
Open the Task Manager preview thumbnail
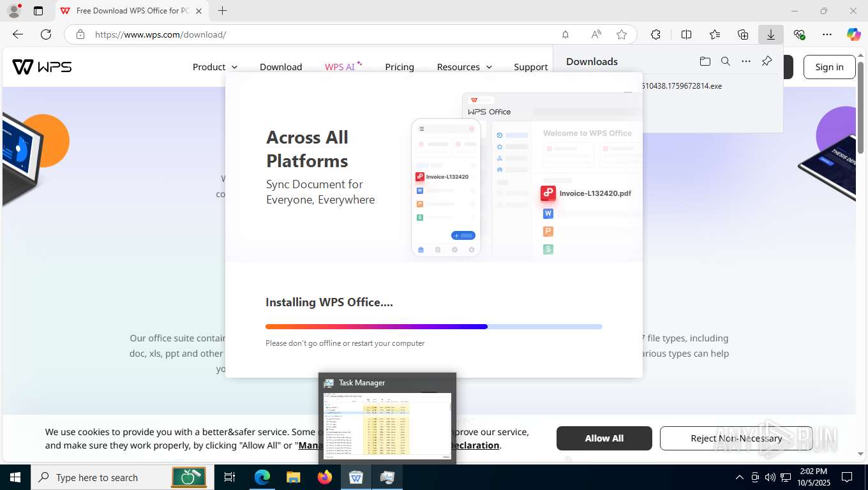387,418
